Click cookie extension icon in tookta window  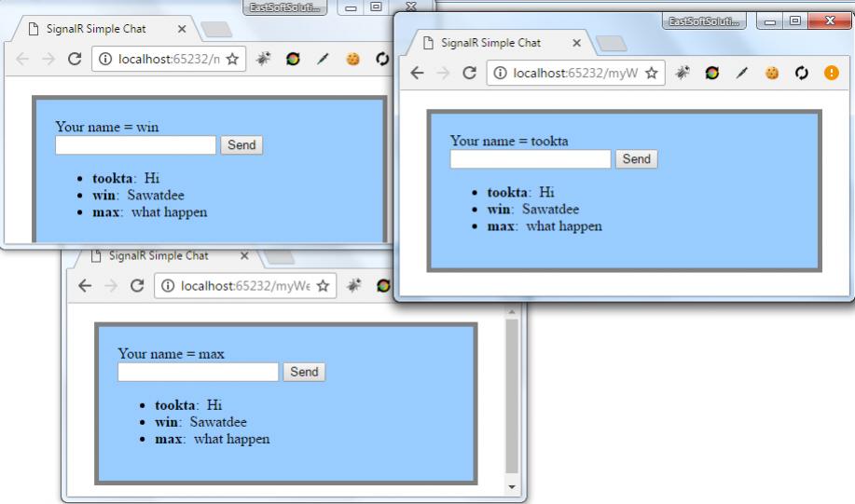pos(772,73)
